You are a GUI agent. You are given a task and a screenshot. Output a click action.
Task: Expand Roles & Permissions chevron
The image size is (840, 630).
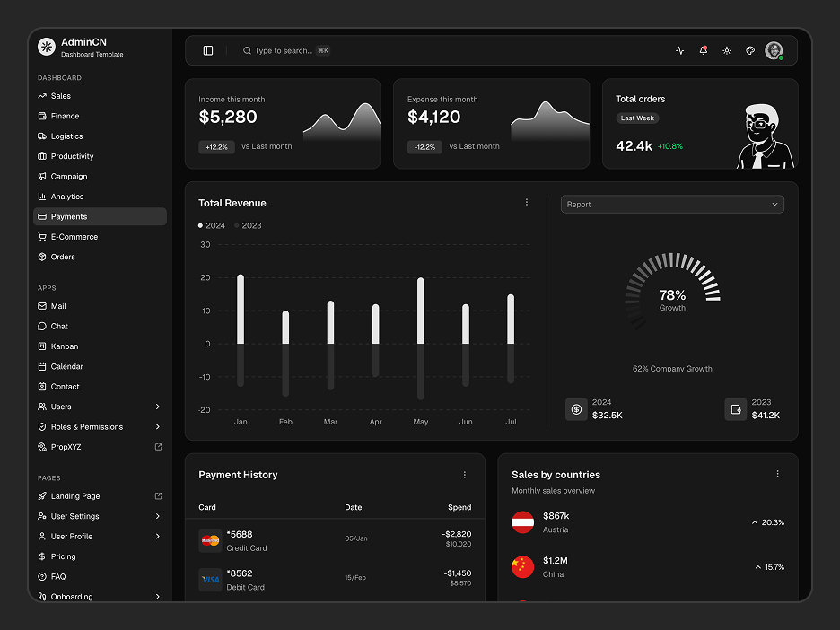(158, 426)
